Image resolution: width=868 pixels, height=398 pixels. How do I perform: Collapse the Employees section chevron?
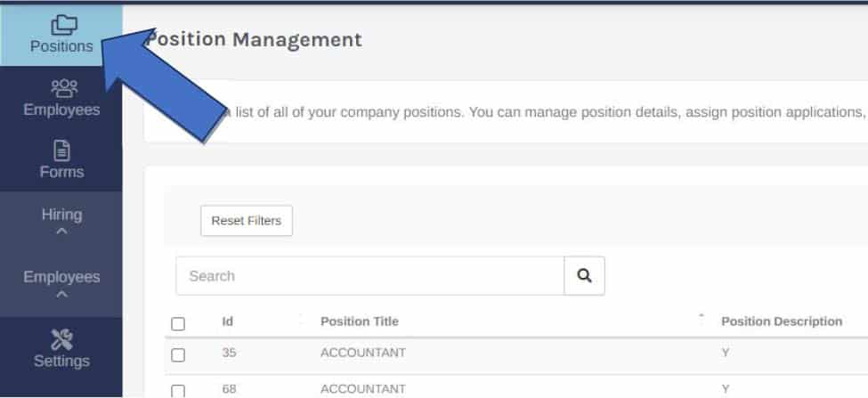(x=61, y=295)
